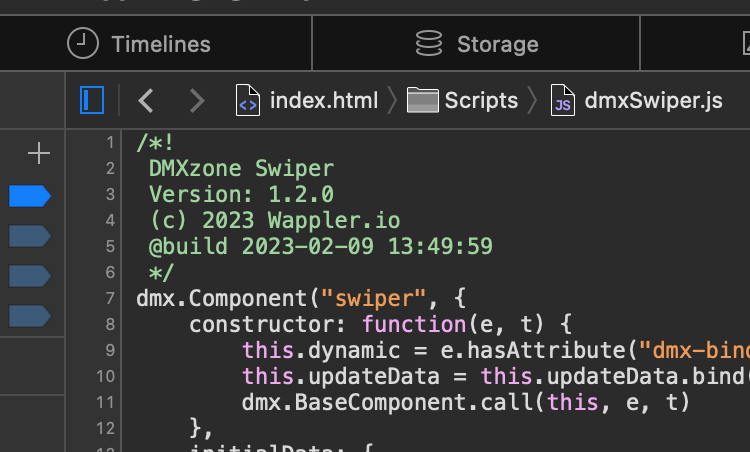Open the Scripts folder path item
The height and width of the screenshot is (452, 750).
(463, 100)
